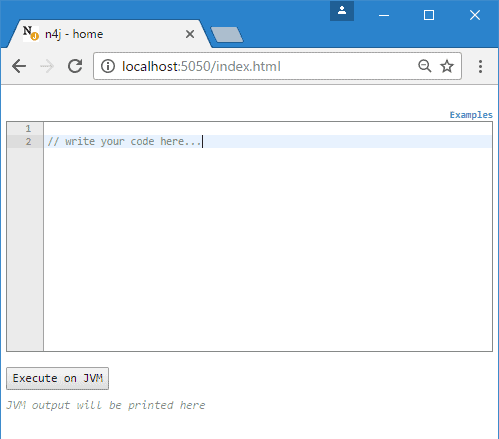Click the 'JVM output will be printed here' text
This screenshot has width=499, height=439.
point(105,405)
